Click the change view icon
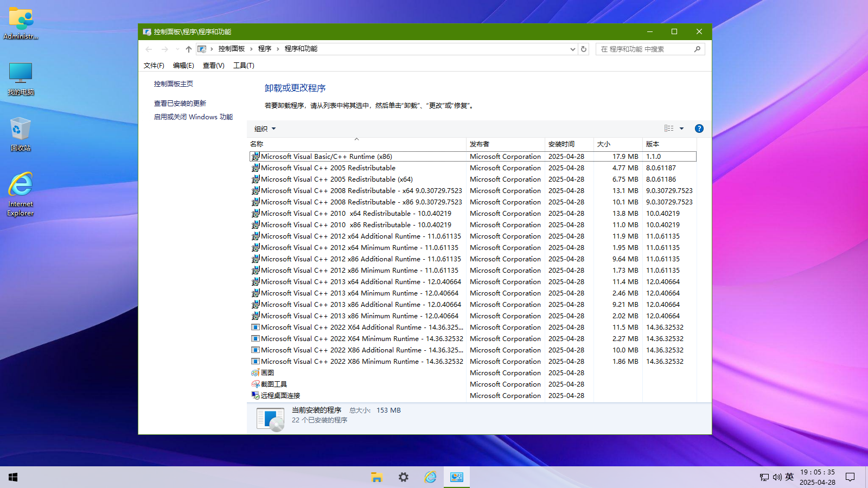This screenshot has width=868, height=488. coord(669,129)
